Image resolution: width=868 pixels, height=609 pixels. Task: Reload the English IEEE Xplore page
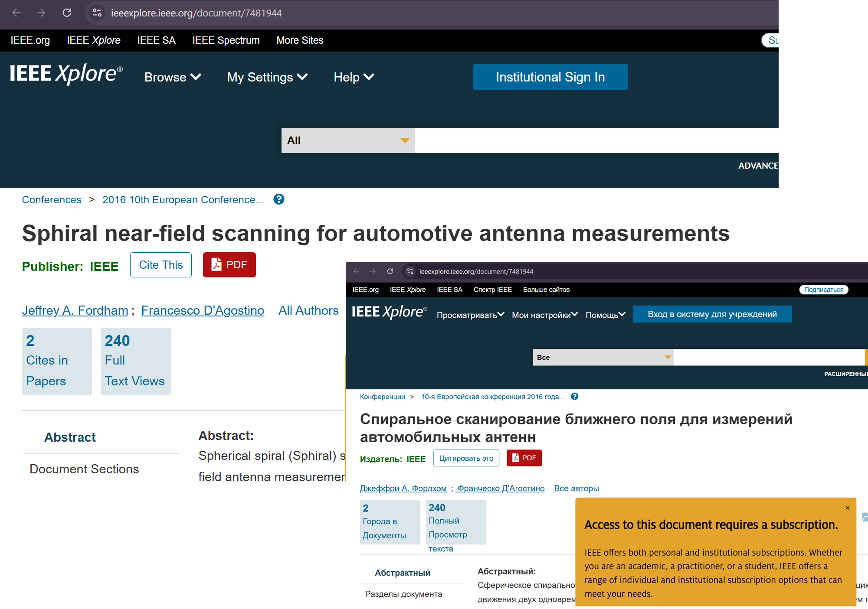tap(67, 13)
